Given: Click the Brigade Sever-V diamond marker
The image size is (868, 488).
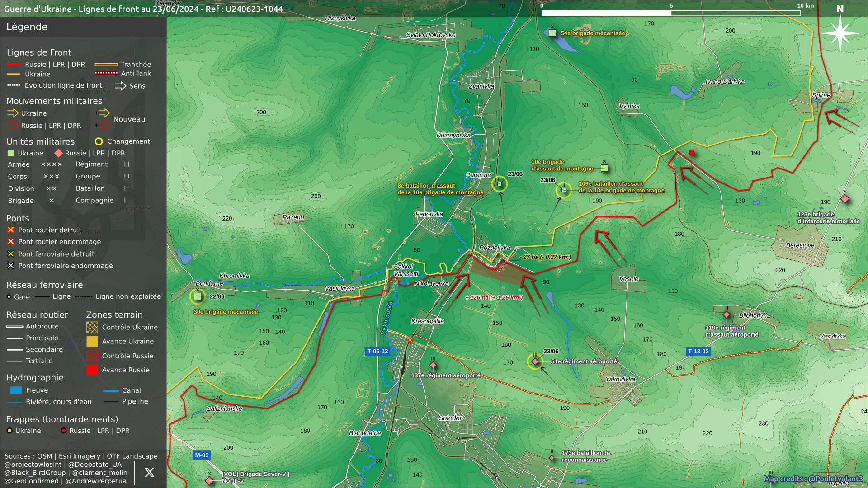Looking at the screenshot, I should pyautogui.click(x=209, y=481).
